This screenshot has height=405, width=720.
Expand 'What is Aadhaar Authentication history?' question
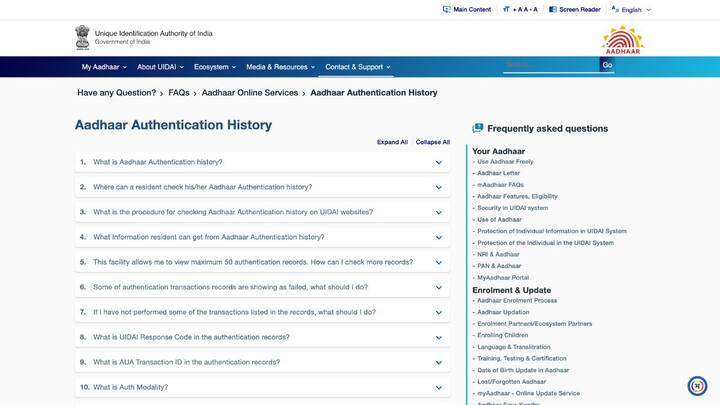tap(262, 162)
